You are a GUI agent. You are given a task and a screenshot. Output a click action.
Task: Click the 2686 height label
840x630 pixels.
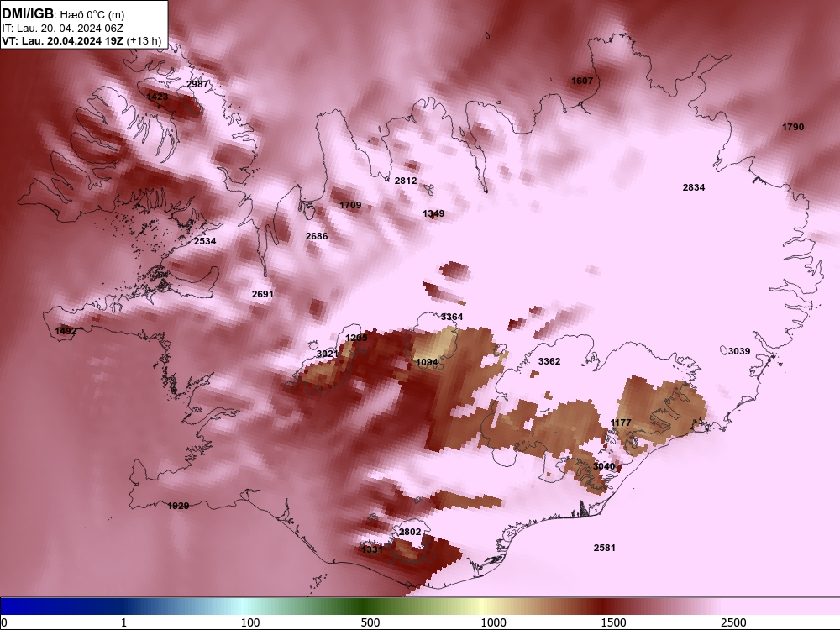(317, 236)
